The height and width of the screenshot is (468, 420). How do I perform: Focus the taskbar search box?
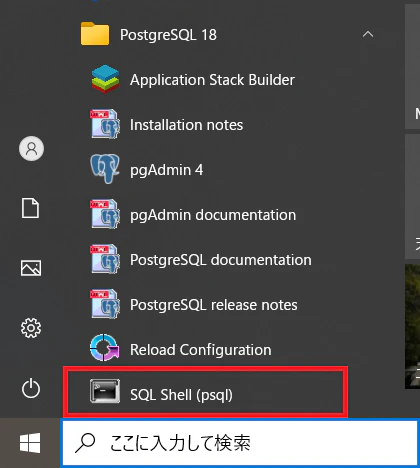coord(240,443)
